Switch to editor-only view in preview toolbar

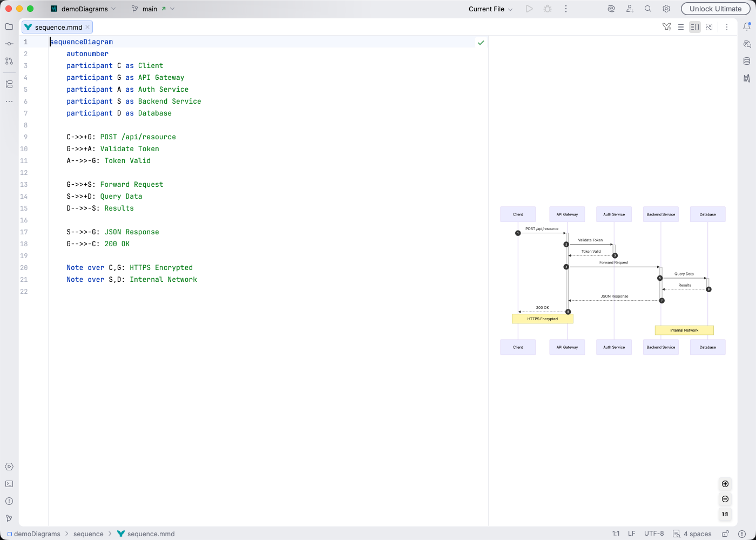[681, 26]
